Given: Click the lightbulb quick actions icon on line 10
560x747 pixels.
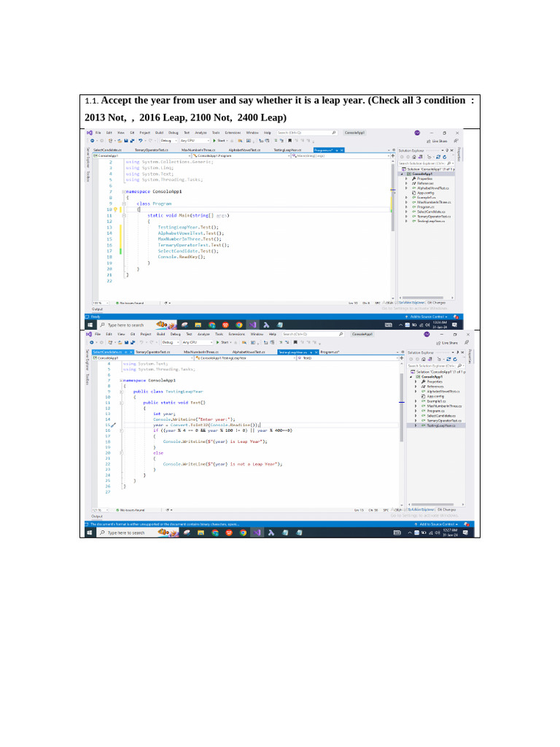Looking at the screenshot, I should pyautogui.click(x=115, y=210).
